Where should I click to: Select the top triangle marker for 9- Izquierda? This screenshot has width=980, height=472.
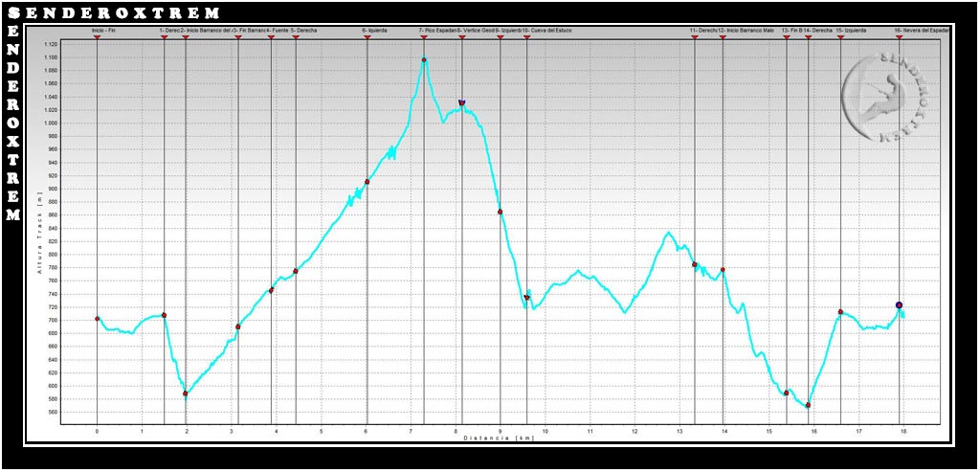tap(500, 37)
